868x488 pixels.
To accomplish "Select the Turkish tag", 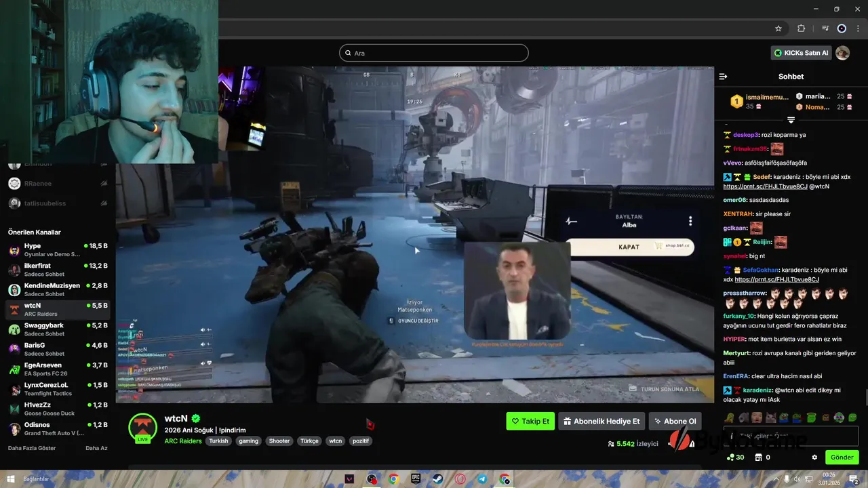I will (x=218, y=441).
